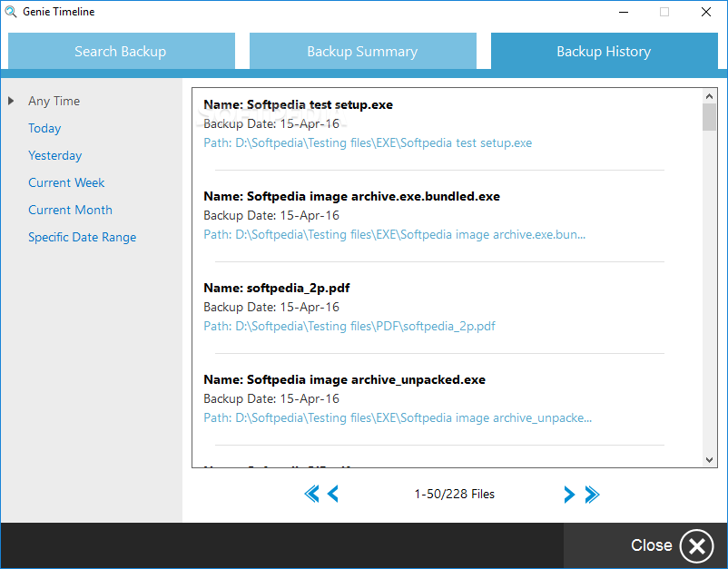Click the Genie Timeline magnifier icon in title bar
Image resolution: width=728 pixels, height=569 pixels.
click(11, 12)
